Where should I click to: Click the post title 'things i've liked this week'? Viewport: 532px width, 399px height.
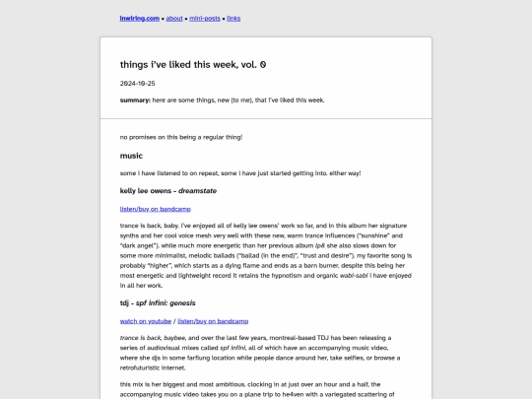pyautogui.click(x=193, y=64)
